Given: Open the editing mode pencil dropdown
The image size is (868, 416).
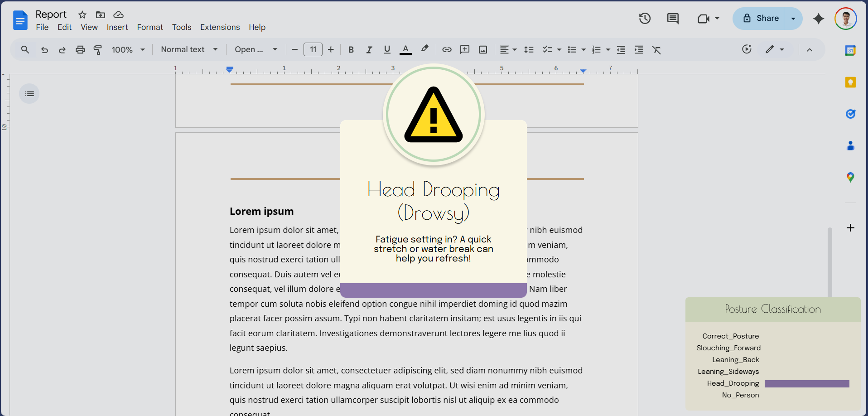Looking at the screenshot, I should [775, 49].
